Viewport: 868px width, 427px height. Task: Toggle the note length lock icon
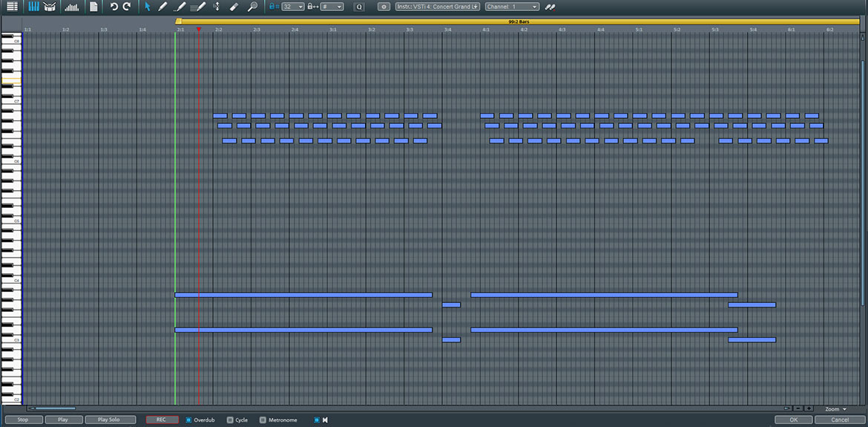[x=313, y=7]
